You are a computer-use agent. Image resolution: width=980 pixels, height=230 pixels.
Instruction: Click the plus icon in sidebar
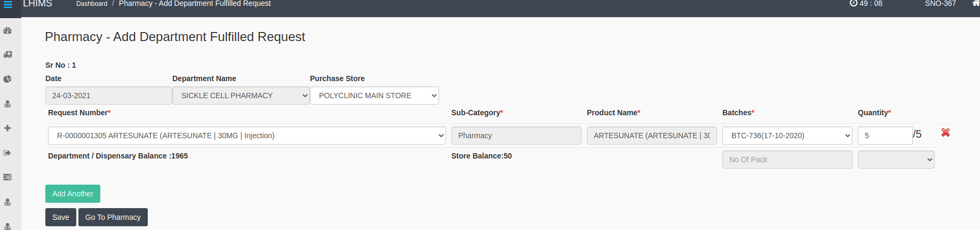(8, 128)
